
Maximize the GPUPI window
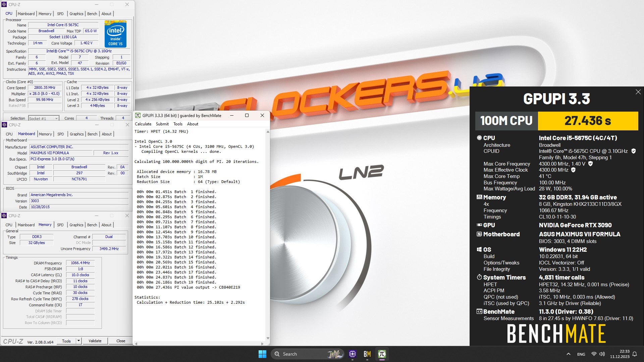tap(247, 115)
